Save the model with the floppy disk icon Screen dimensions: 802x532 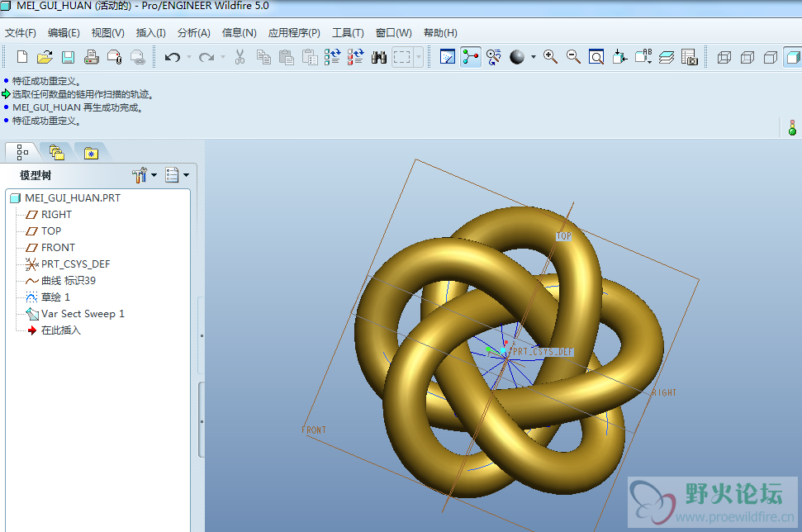point(68,57)
